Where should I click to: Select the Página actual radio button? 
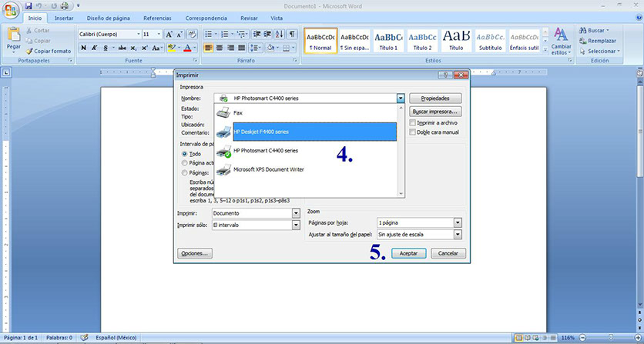(x=184, y=163)
